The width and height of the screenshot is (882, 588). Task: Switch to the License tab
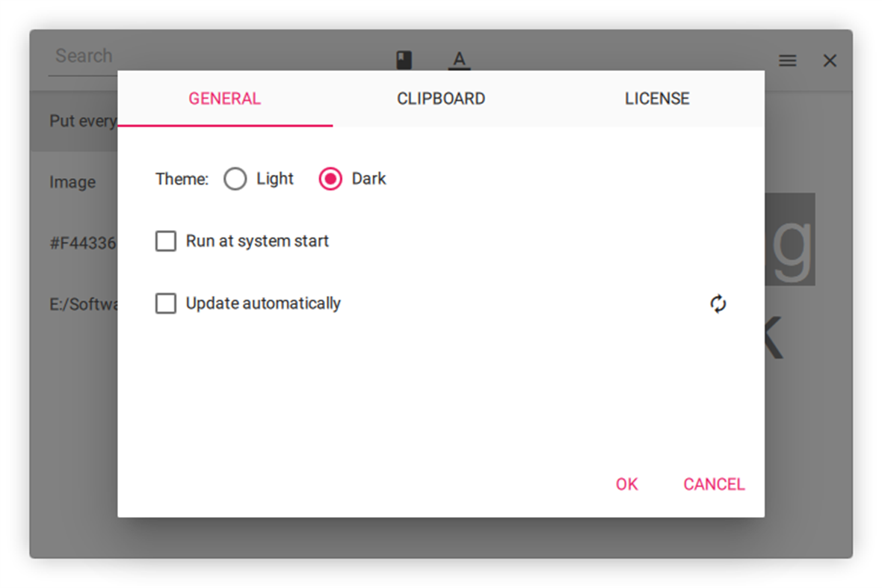[x=657, y=99]
